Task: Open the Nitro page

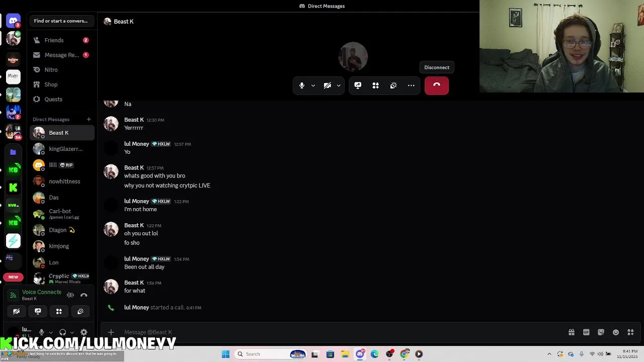Action: click(61, 70)
